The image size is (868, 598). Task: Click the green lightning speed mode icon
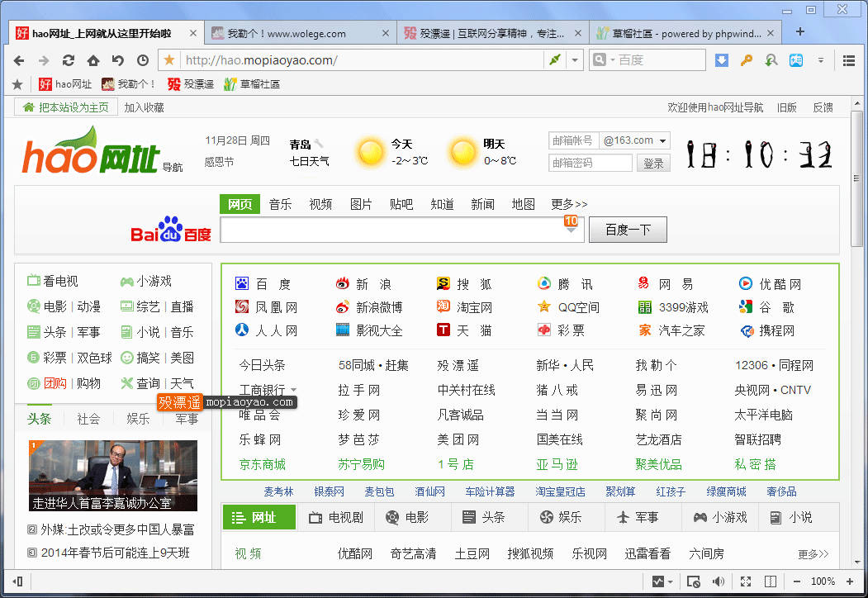pos(555,59)
